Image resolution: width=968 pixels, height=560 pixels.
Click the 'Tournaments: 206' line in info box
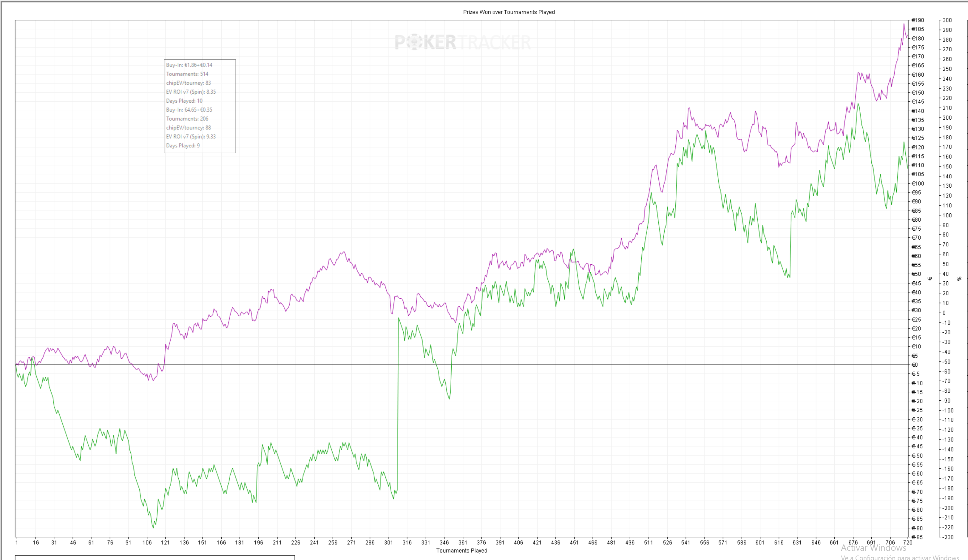pyautogui.click(x=187, y=119)
